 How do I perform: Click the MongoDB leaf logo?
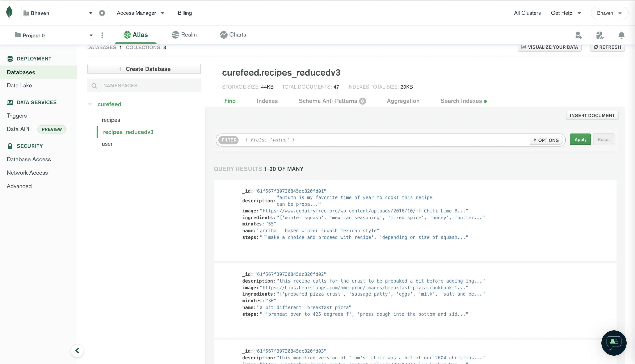(9, 13)
